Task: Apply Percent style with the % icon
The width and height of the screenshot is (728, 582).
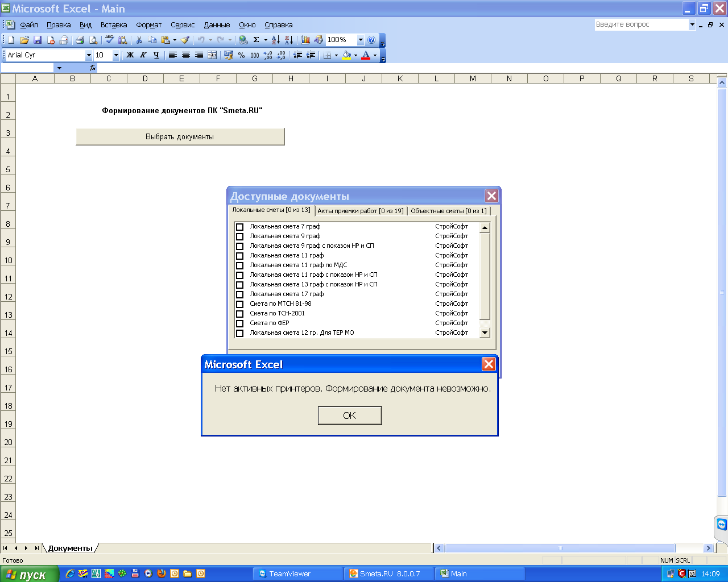Action: coord(242,55)
